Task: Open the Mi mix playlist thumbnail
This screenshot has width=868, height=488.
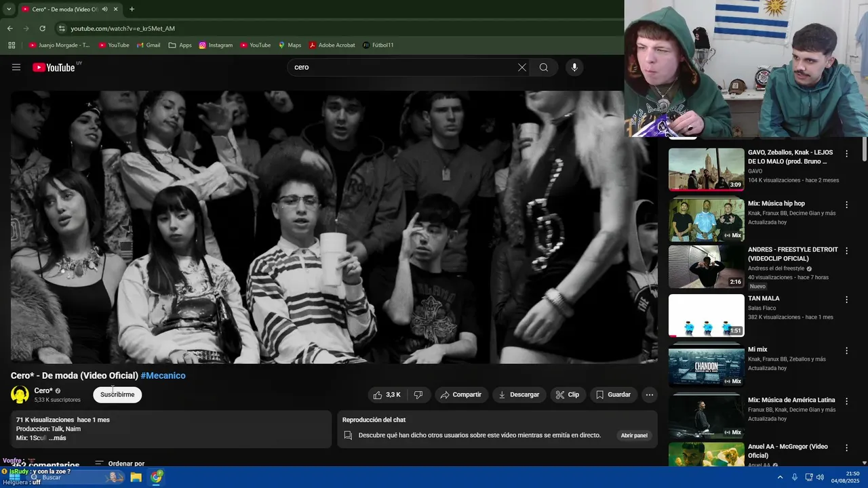Action: tap(706, 366)
